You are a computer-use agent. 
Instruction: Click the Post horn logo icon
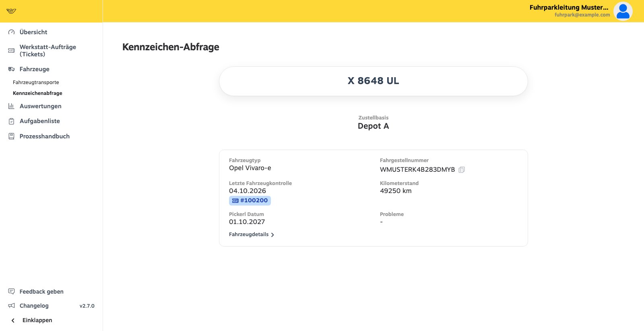[x=11, y=11]
